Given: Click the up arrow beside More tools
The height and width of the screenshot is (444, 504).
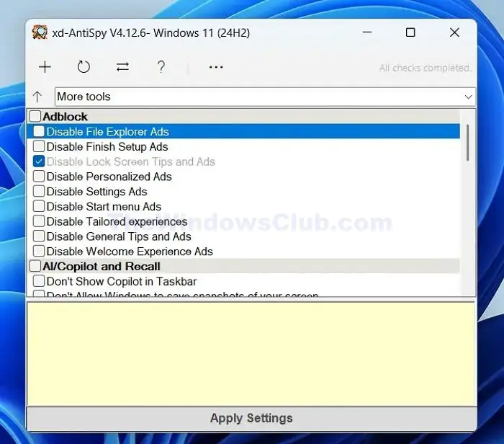Looking at the screenshot, I should pos(37,97).
